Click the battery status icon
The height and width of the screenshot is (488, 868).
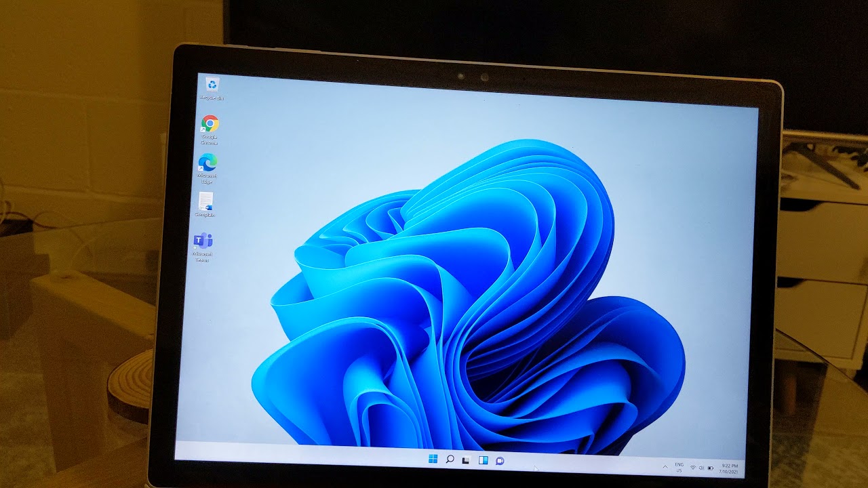tap(711, 468)
